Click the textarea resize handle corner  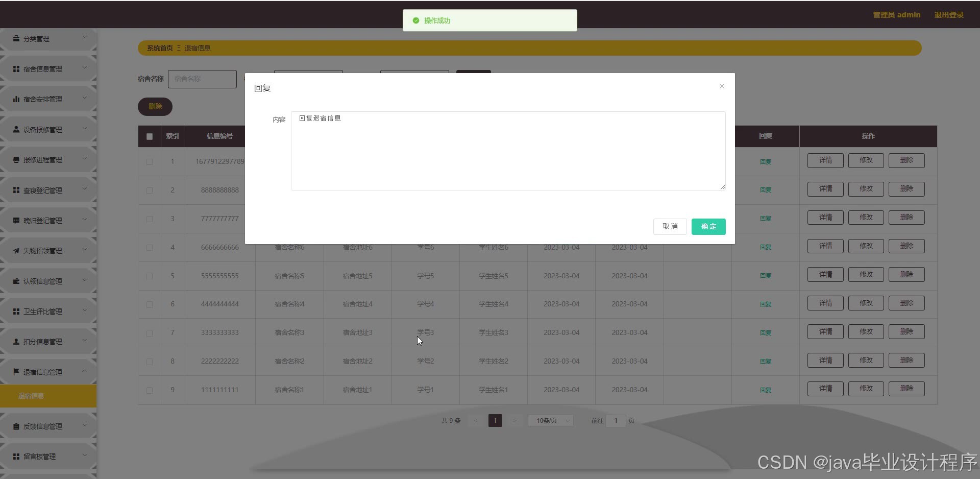click(x=722, y=187)
